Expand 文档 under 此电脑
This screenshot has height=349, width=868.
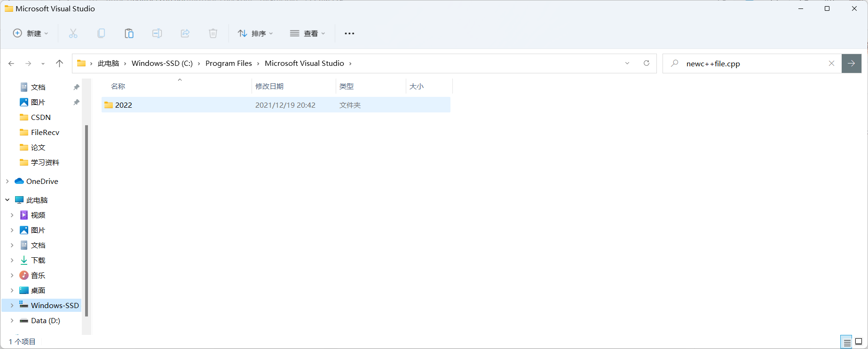tap(12, 246)
